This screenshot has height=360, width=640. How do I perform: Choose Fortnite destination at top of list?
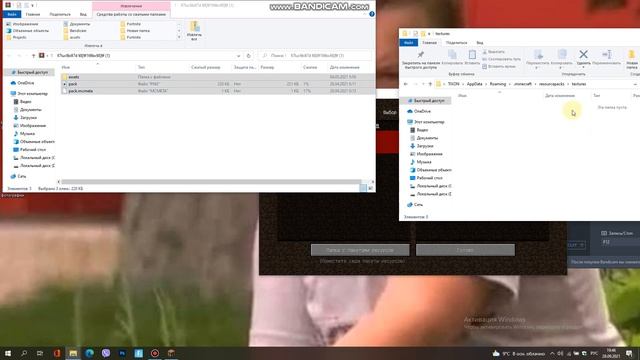click(131, 24)
